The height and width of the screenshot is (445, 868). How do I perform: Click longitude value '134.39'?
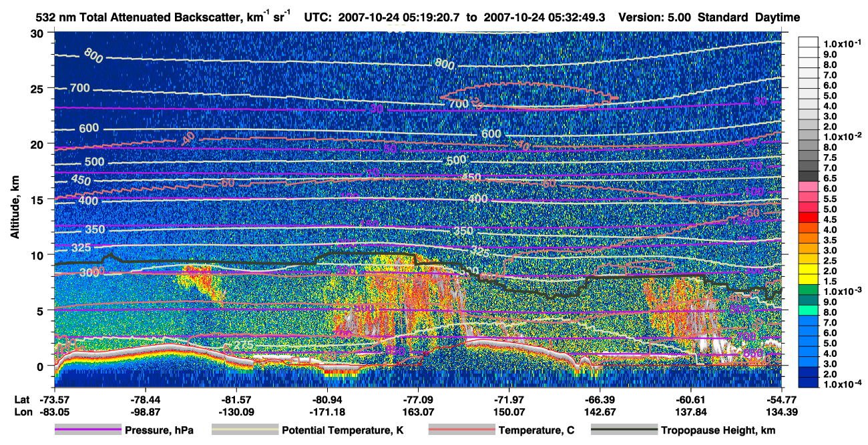(x=781, y=412)
